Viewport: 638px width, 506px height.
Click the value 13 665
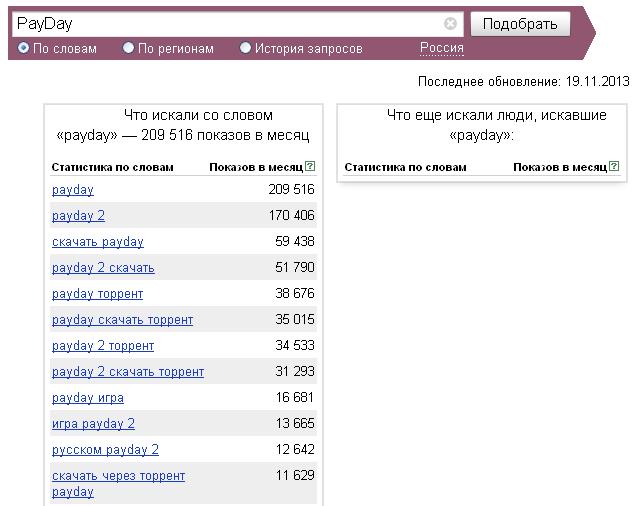tap(295, 424)
